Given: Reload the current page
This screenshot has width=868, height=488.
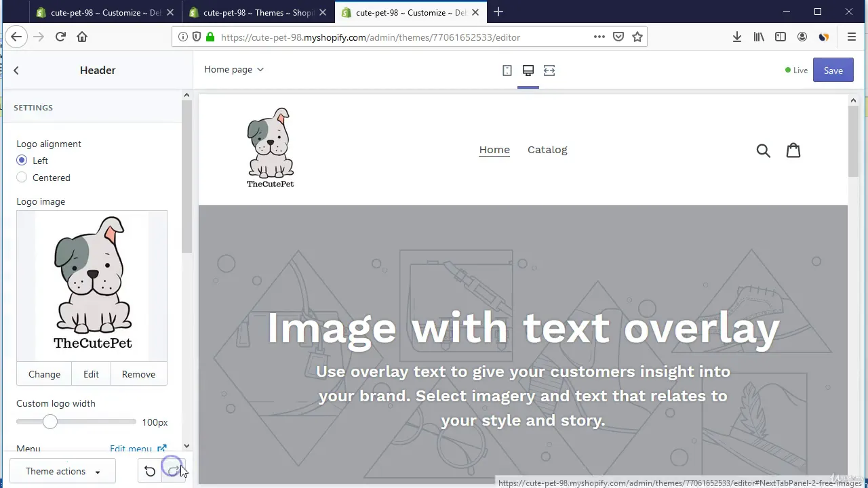Looking at the screenshot, I should tap(60, 37).
